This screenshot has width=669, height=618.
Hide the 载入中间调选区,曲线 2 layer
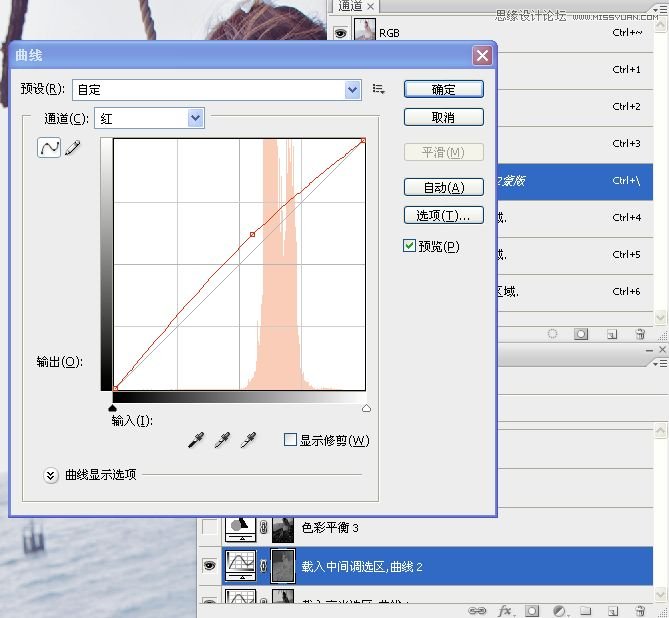209,566
